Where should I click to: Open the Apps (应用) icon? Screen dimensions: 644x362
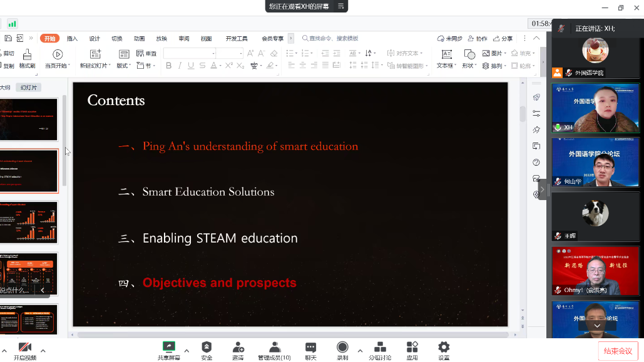pyautogui.click(x=412, y=350)
